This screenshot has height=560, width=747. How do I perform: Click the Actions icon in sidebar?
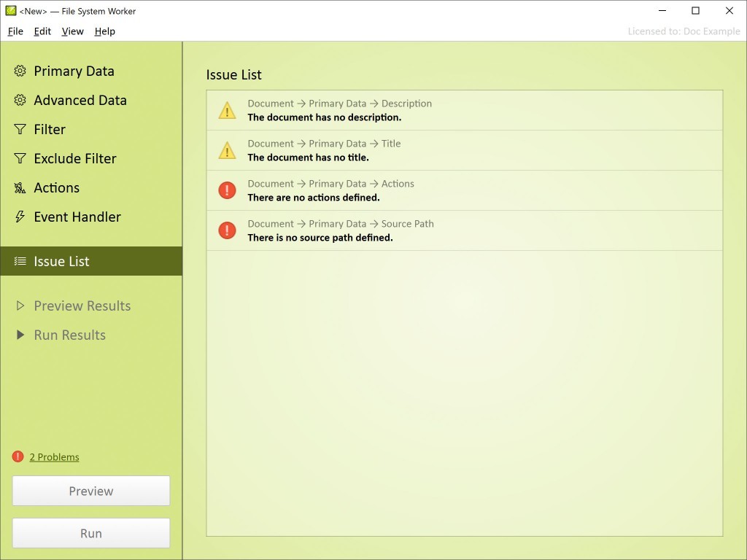tap(20, 188)
